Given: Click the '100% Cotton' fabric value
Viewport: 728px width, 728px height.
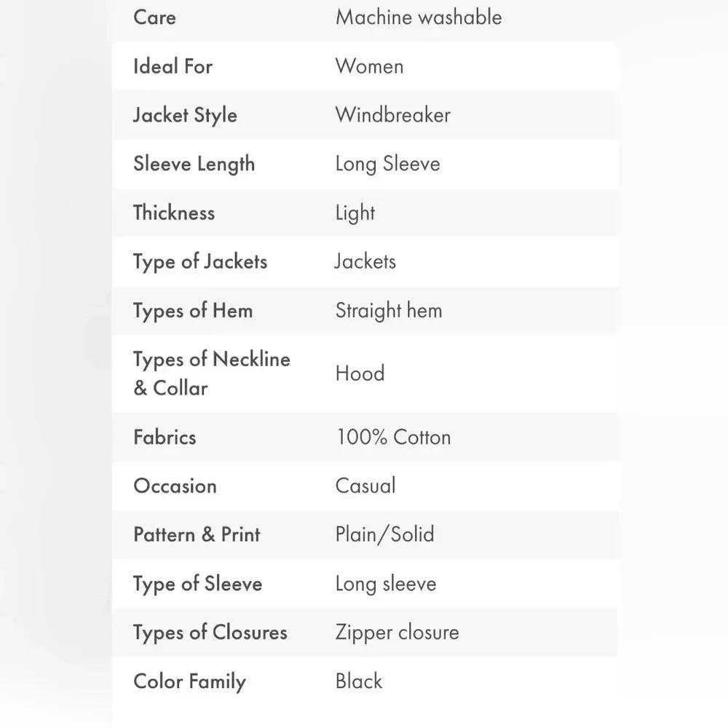Looking at the screenshot, I should (x=393, y=438).
